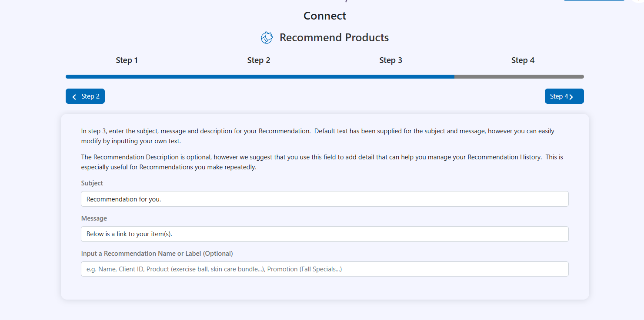Click the Message field label
644x320 pixels.
coord(94,218)
